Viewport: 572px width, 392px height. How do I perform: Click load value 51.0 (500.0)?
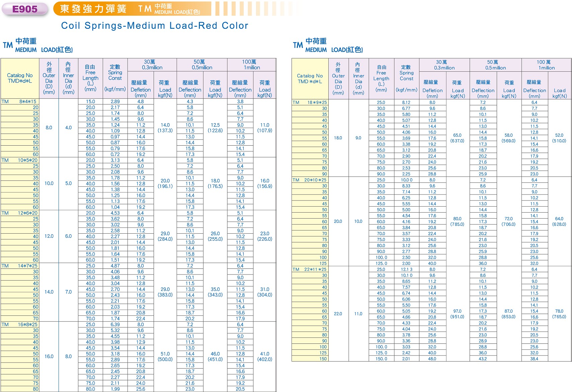[165, 357]
